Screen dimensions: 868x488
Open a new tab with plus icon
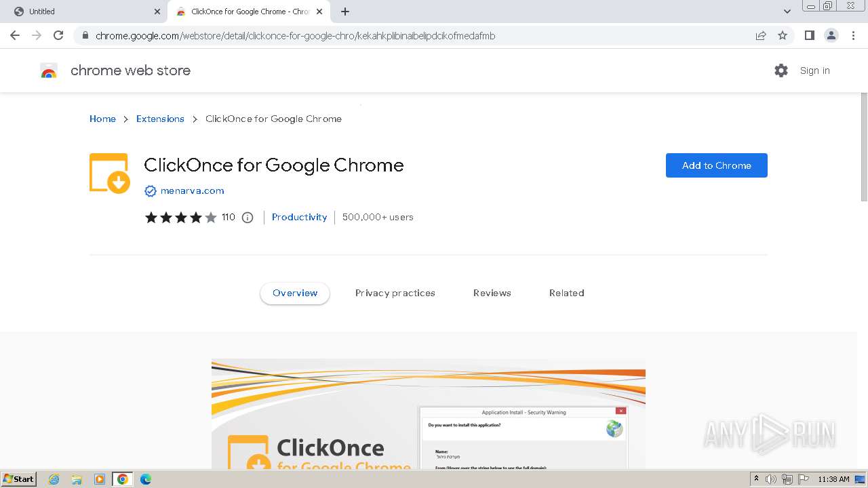(x=345, y=12)
